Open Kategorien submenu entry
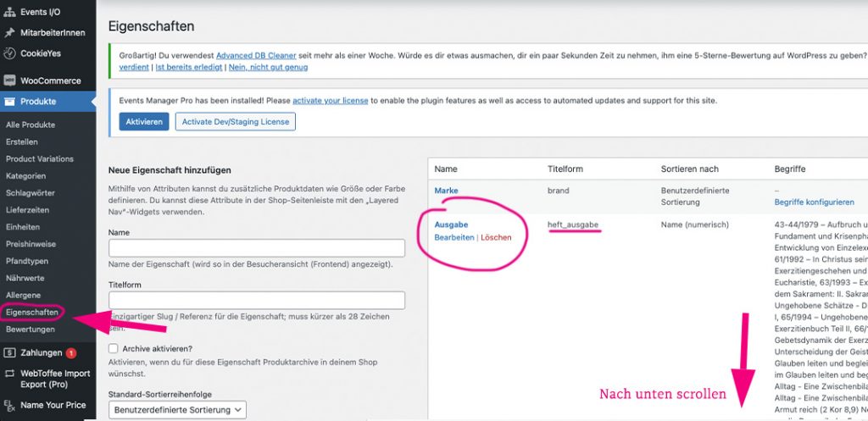The image size is (868, 421). [25, 176]
